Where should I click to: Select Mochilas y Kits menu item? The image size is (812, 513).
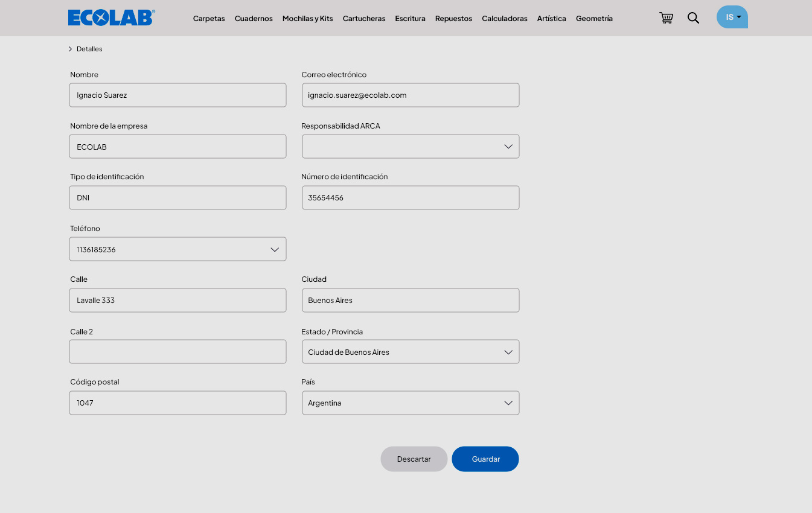(x=307, y=19)
